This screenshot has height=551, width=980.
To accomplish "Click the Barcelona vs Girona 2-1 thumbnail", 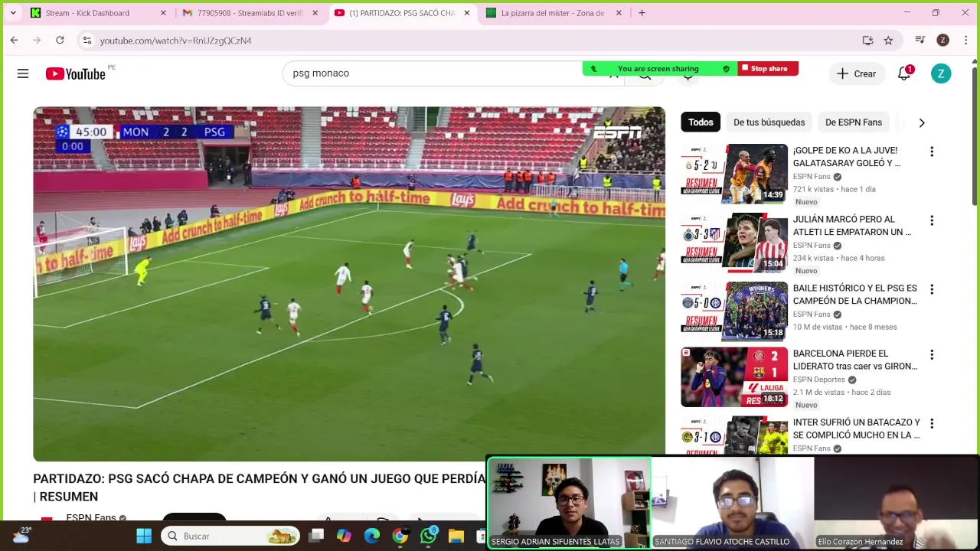I will tap(734, 377).
